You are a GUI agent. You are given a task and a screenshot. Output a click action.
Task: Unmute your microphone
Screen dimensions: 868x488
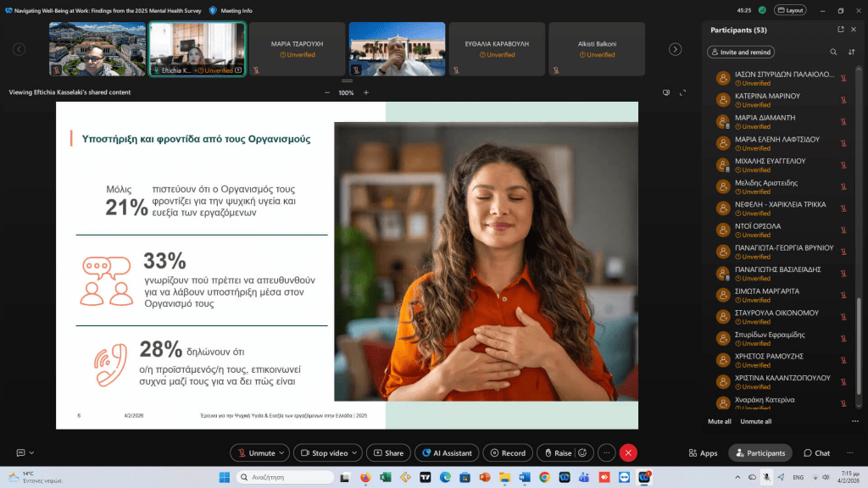[x=259, y=452]
